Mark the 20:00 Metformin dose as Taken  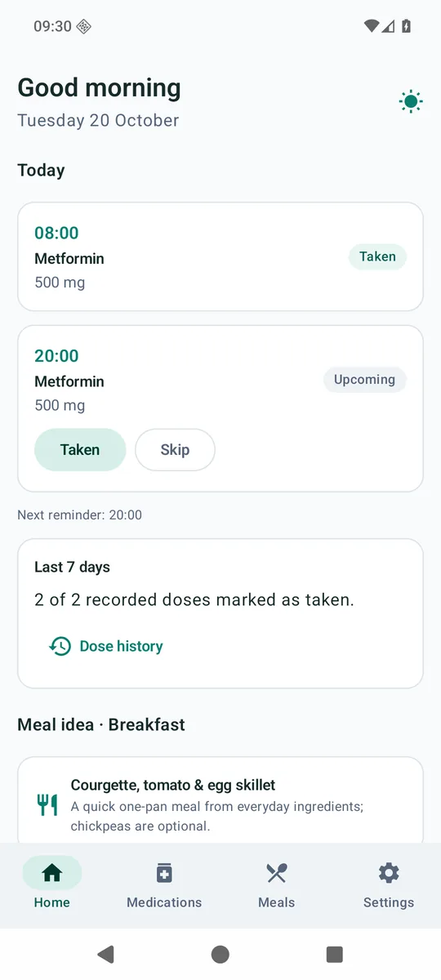tap(80, 450)
